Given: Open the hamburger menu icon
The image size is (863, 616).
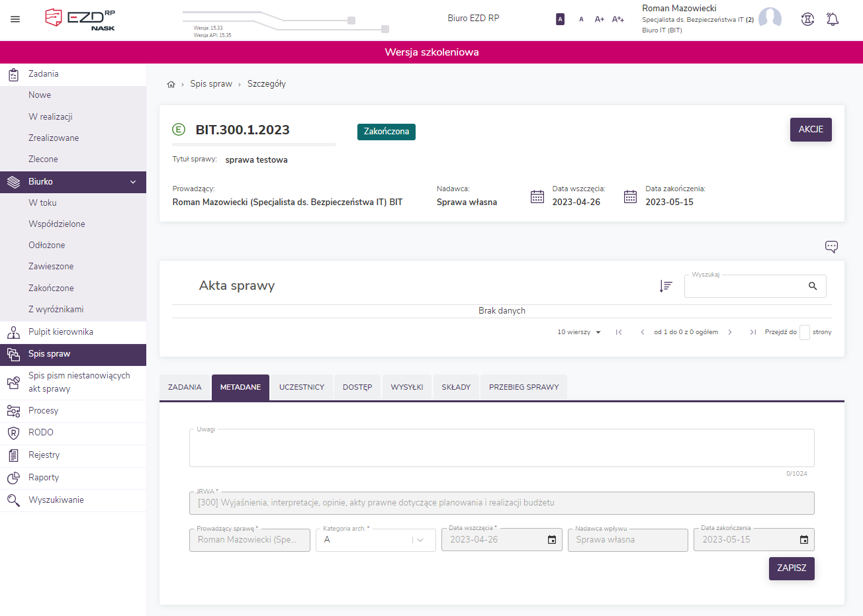Looking at the screenshot, I should pyautogui.click(x=15, y=19).
